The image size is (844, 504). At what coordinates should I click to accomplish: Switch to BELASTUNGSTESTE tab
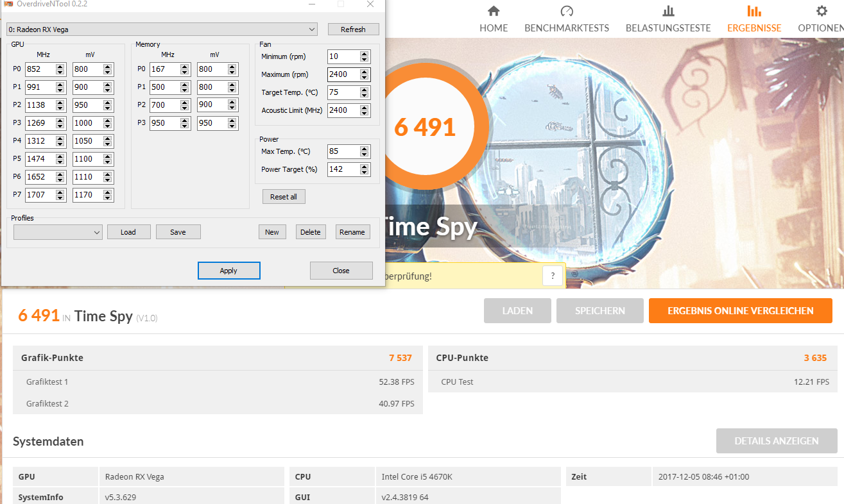(668, 19)
